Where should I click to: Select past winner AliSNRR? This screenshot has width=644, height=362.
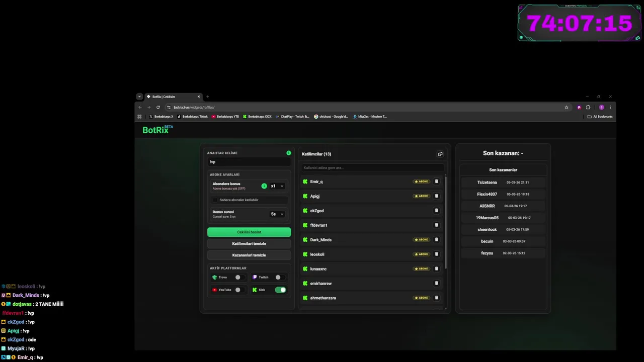tap(503, 206)
